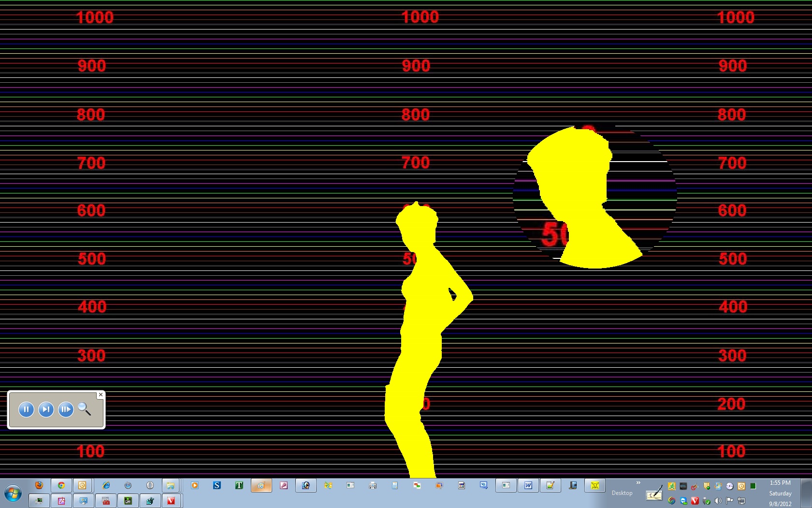
Task: Close the floating playback control panel
Action: click(x=101, y=395)
